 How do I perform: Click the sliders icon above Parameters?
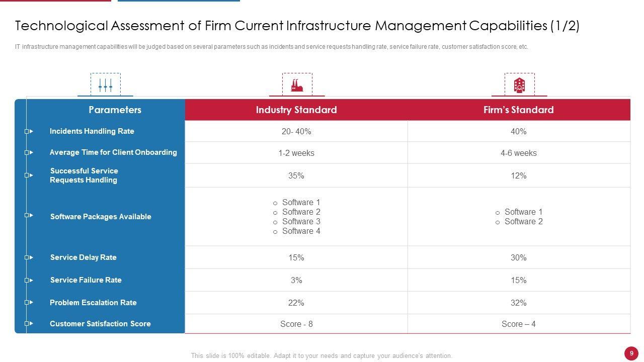[x=105, y=84]
